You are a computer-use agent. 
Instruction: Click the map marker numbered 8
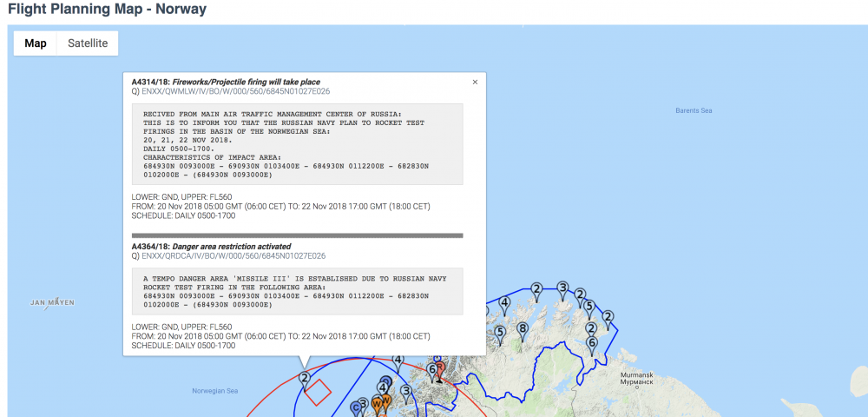coord(523,329)
